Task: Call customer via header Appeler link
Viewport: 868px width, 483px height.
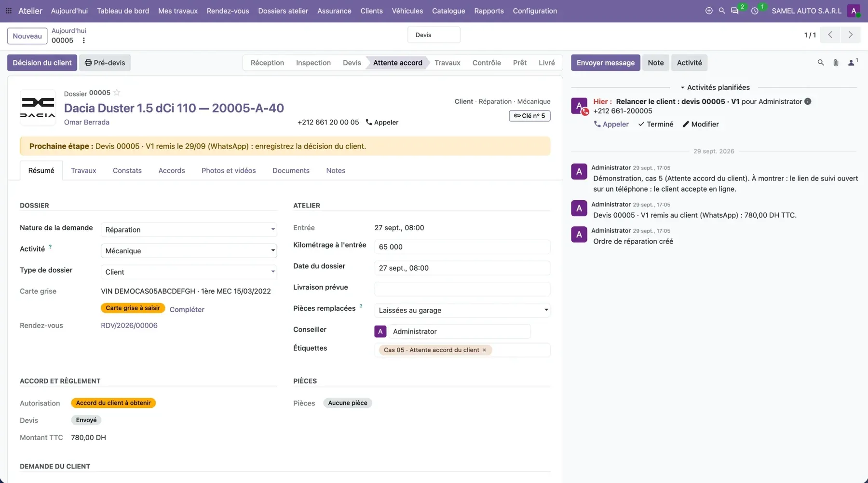Action: (382, 122)
